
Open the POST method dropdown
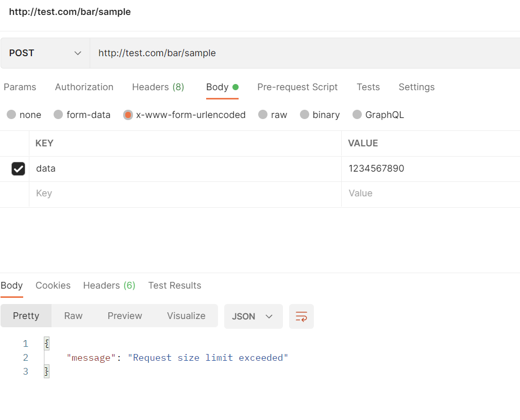(x=45, y=53)
